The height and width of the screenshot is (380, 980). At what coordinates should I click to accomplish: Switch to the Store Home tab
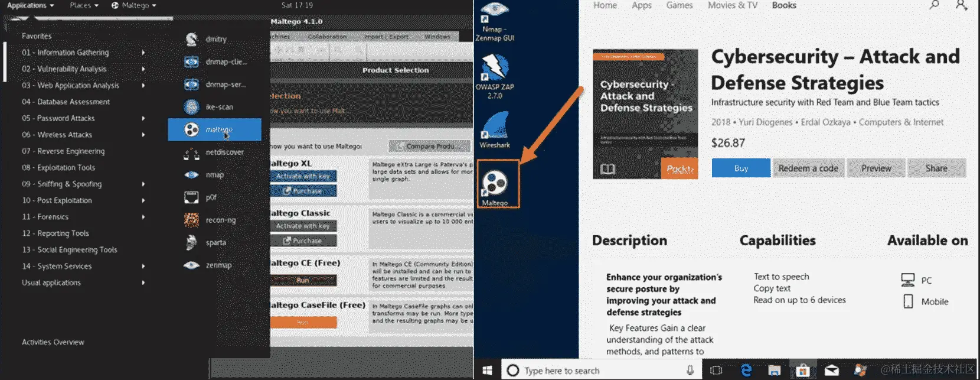point(605,5)
